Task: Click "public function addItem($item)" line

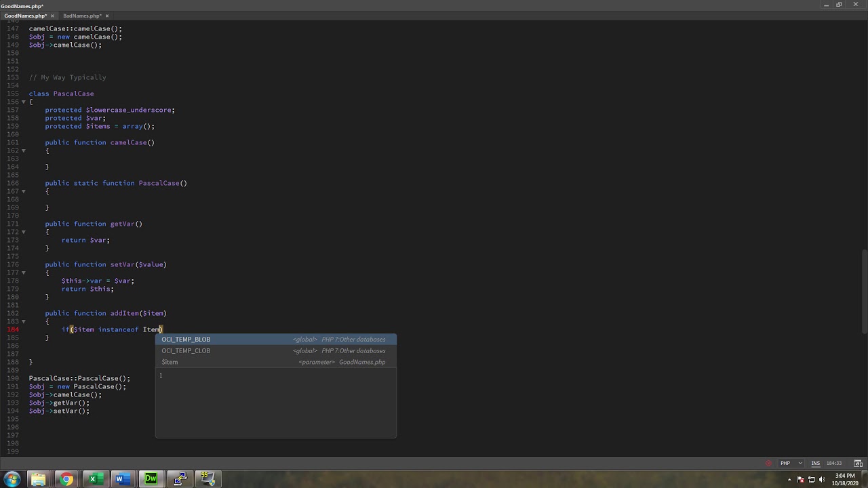Action: point(106,313)
